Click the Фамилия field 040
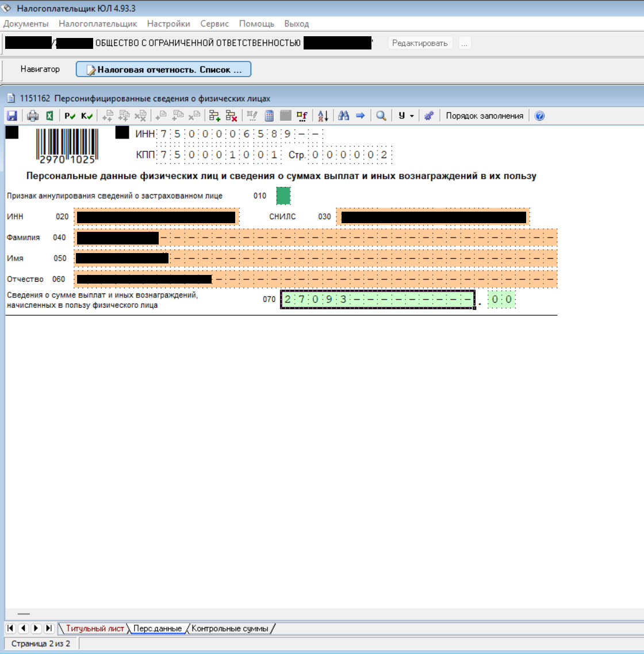This screenshot has width=644, height=654. tap(316, 238)
